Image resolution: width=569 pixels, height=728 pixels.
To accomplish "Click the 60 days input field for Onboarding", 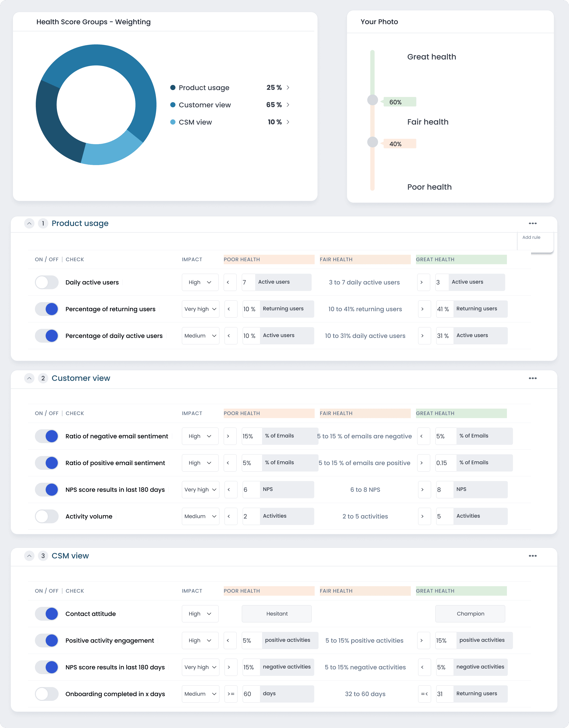I will (251, 694).
